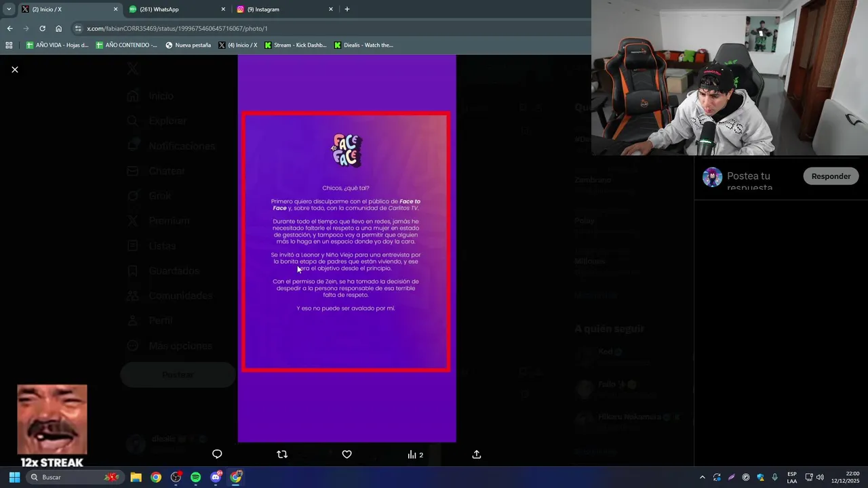Open the (4) Inicio / X bookmark
The image size is (868, 488).
tap(238, 45)
